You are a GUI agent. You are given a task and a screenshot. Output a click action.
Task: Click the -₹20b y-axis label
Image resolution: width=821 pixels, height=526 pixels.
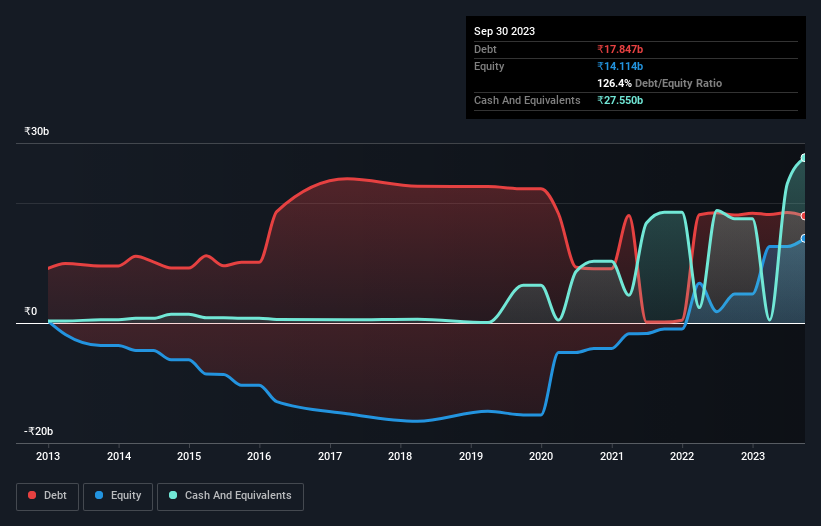[38, 431]
